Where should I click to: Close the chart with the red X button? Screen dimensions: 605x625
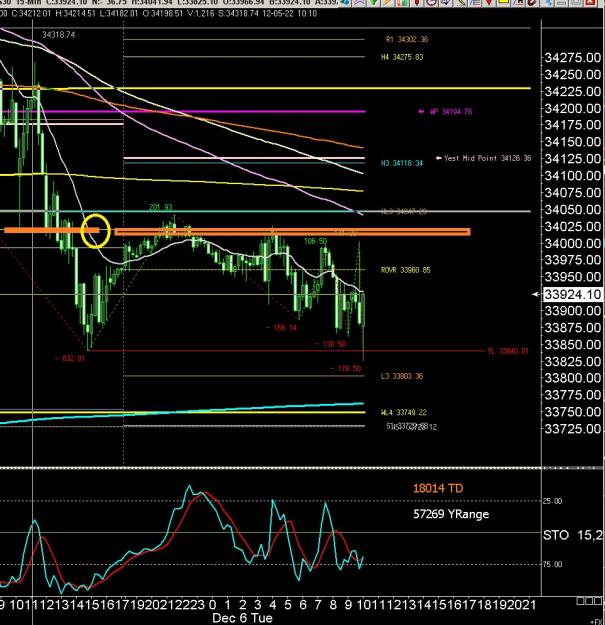[589, 2]
